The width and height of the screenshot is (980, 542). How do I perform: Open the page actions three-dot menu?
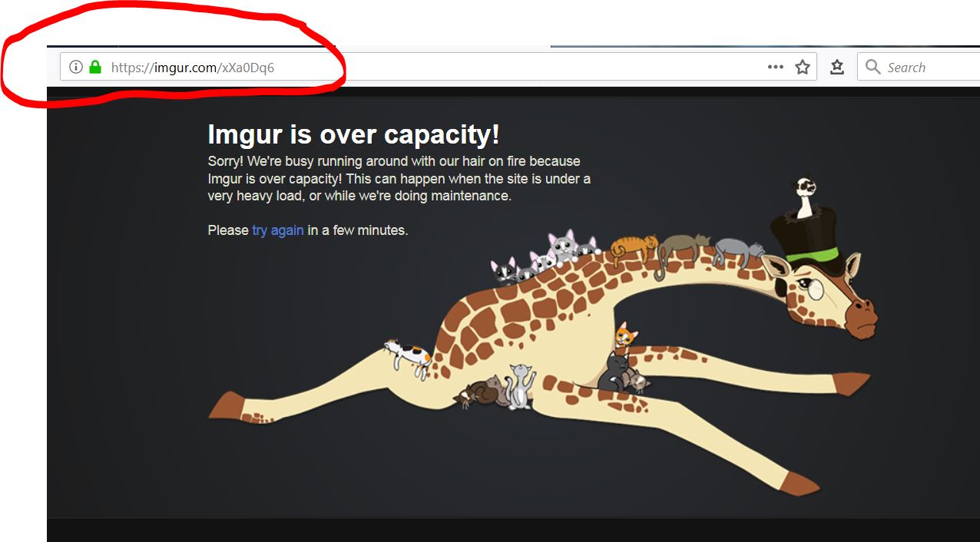point(776,67)
